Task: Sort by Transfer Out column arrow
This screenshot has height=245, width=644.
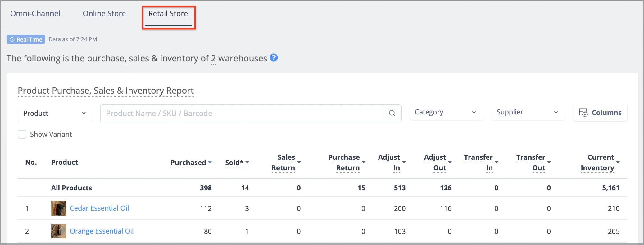Action: (x=549, y=162)
